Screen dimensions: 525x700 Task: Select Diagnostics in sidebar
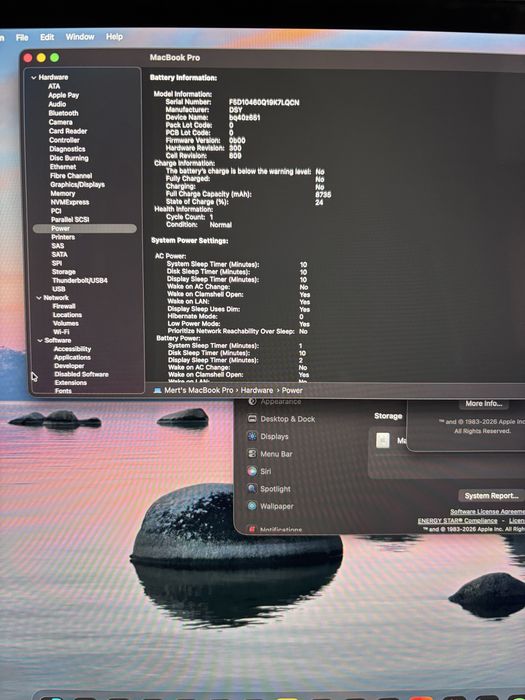[x=67, y=149]
